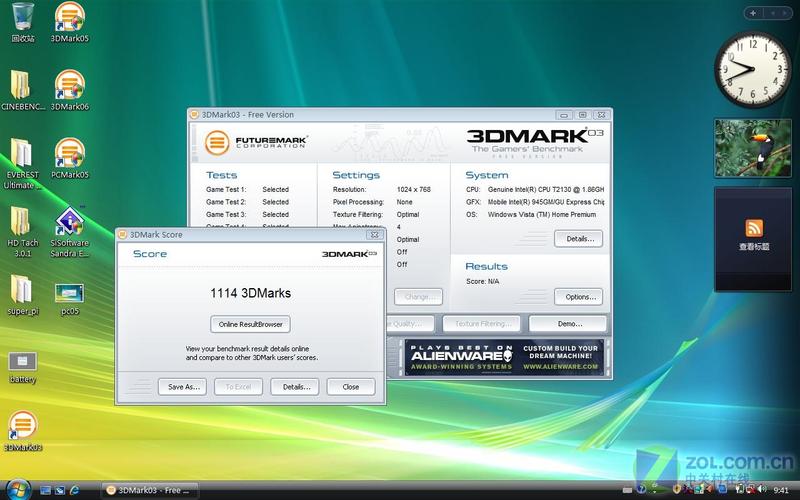Click the security shield tray icon
Screen dimensions: 800x500
coord(677,490)
